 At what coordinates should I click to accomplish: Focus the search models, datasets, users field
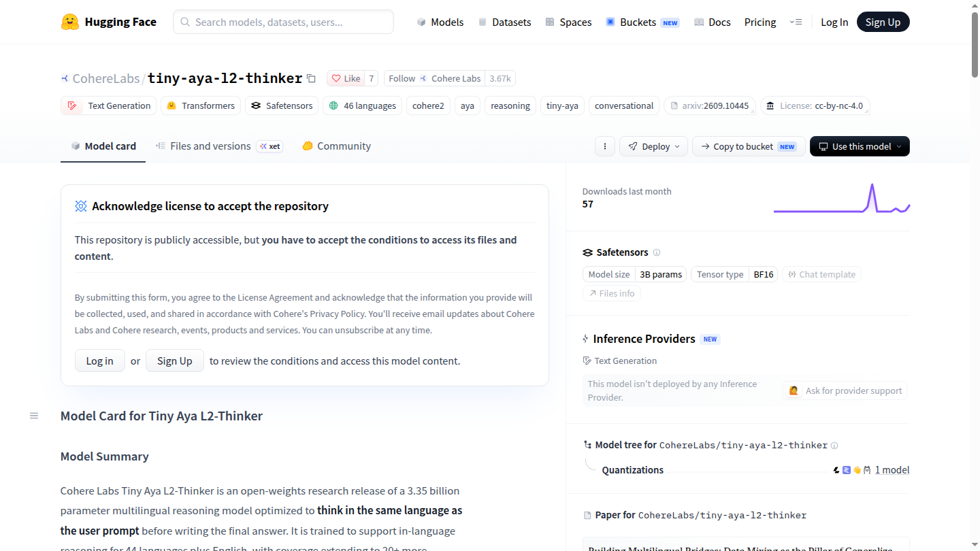[x=283, y=22]
